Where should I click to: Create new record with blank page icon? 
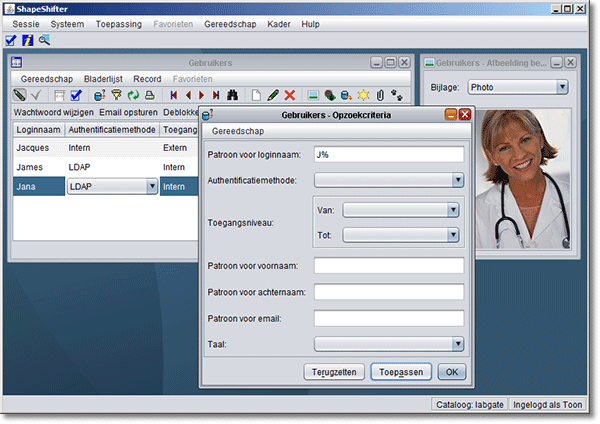(x=256, y=95)
